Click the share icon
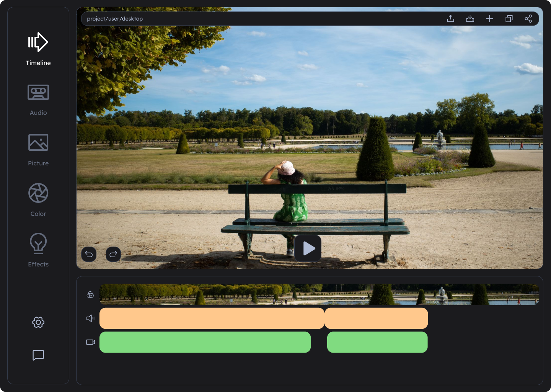The height and width of the screenshot is (392, 551). (528, 18)
